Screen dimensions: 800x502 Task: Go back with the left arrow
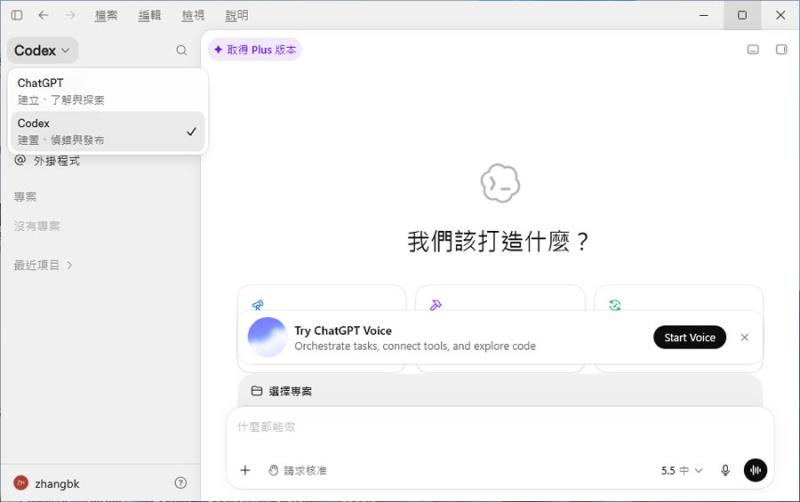43,15
